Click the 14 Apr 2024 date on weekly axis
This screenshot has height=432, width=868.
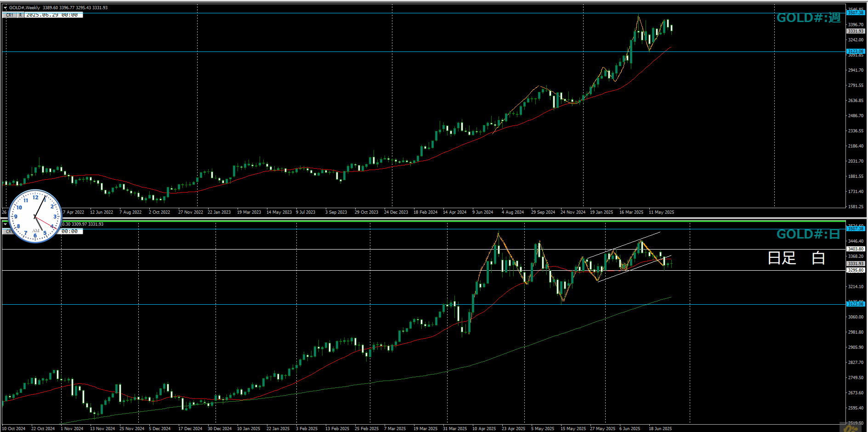pyautogui.click(x=454, y=212)
